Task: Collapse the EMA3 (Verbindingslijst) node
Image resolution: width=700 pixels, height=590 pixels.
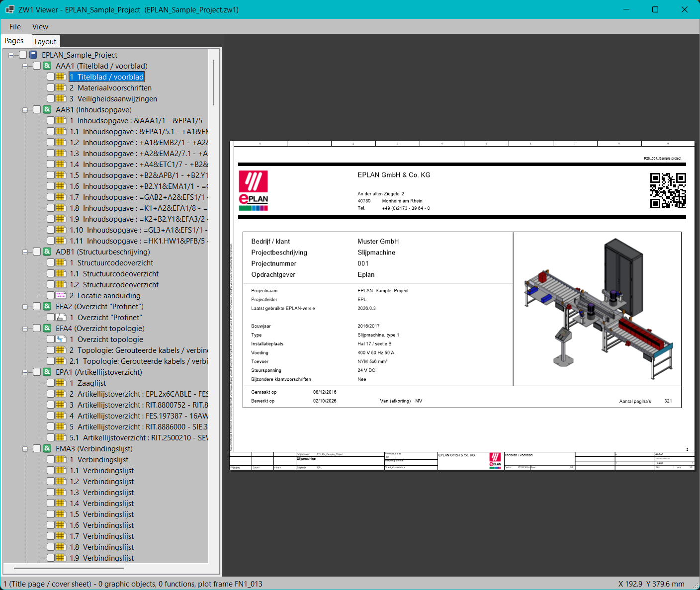Action: 25,449
